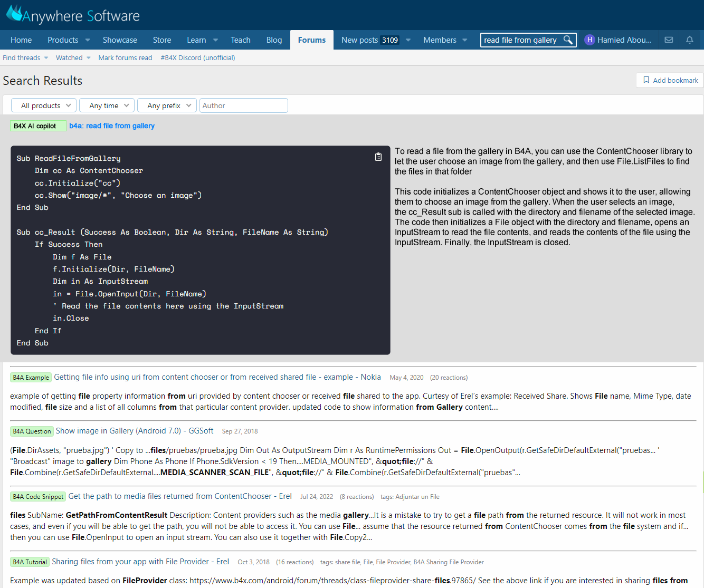Expand the Members menu arrow
The height and width of the screenshot is (588, 704).
coord(464,40)
